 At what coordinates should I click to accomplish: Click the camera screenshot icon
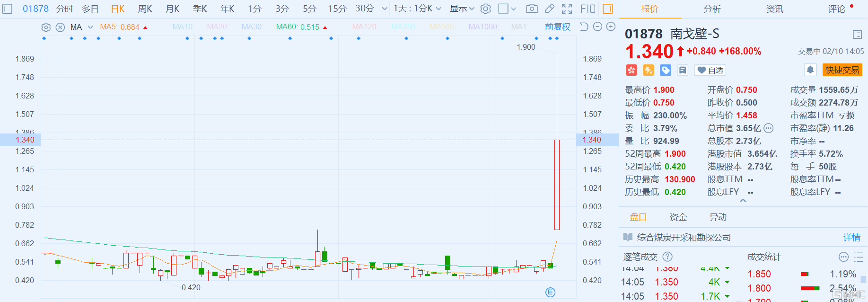pos(532,9)
